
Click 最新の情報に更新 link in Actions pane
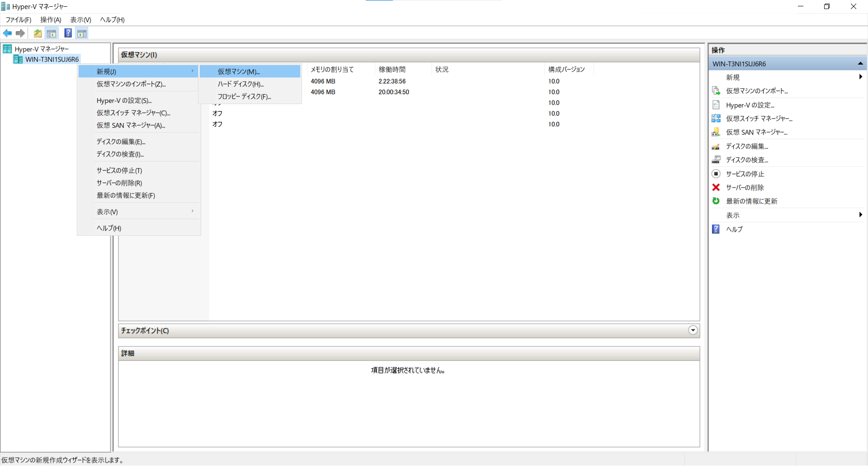click(x=751, y=201)
